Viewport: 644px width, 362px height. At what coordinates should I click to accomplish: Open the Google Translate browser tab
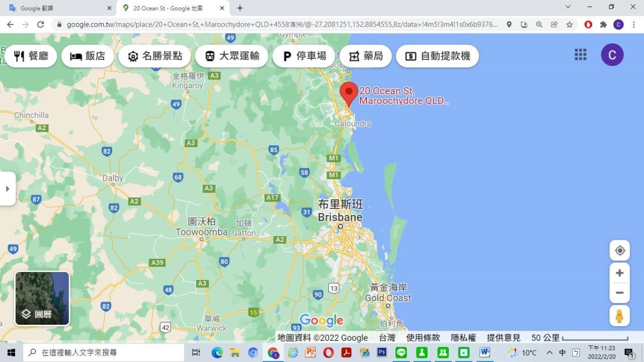[x=59, y=8]
